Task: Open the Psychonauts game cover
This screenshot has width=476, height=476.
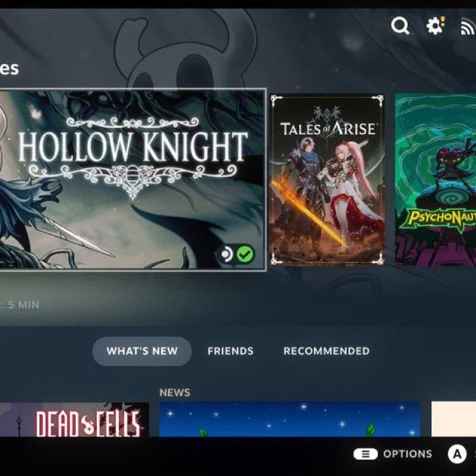Action: point(435,180)
